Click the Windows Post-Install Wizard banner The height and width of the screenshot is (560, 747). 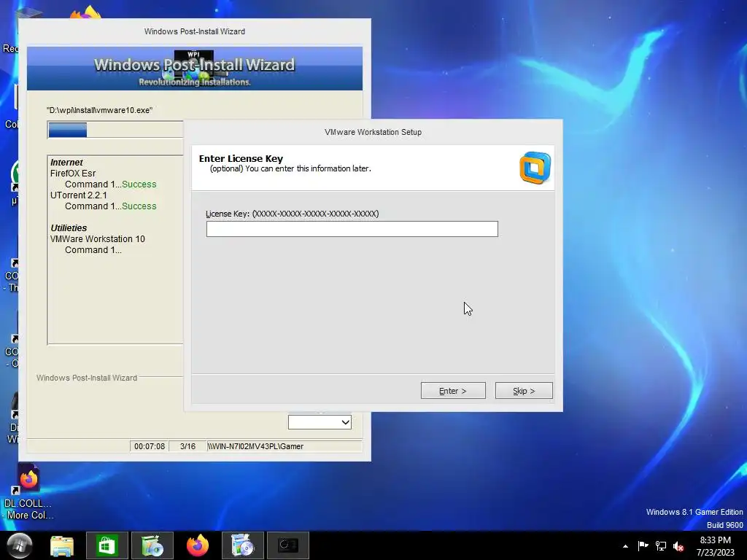194,69
